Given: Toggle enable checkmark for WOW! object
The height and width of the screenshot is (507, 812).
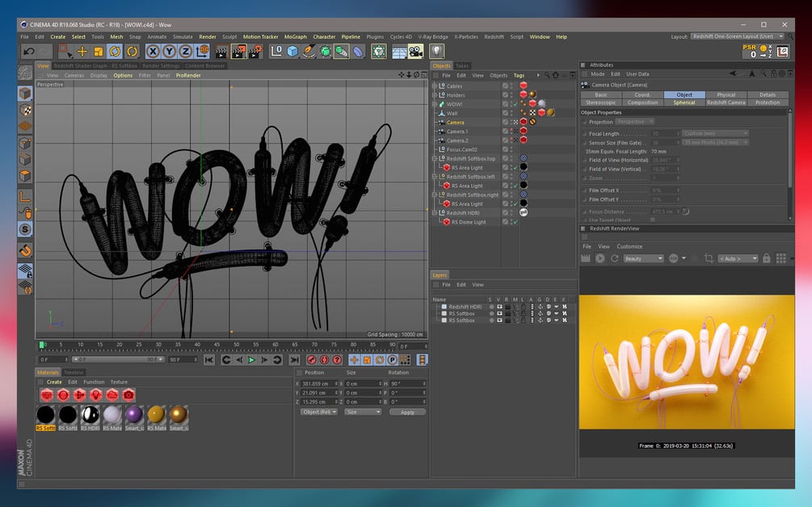Looking at the screenshot, I should [x=515, y=104].
